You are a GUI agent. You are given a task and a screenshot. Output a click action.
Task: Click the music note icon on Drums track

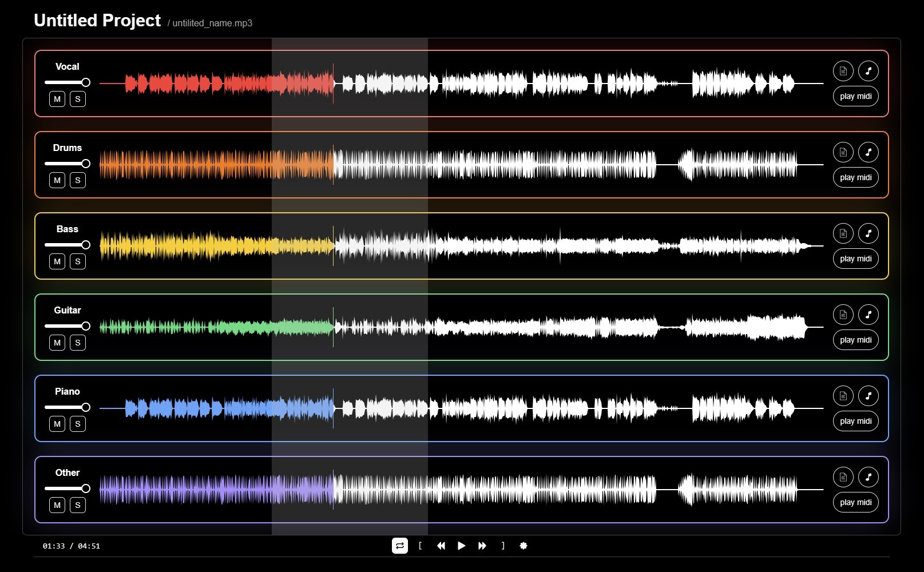[x=868, y=152]
